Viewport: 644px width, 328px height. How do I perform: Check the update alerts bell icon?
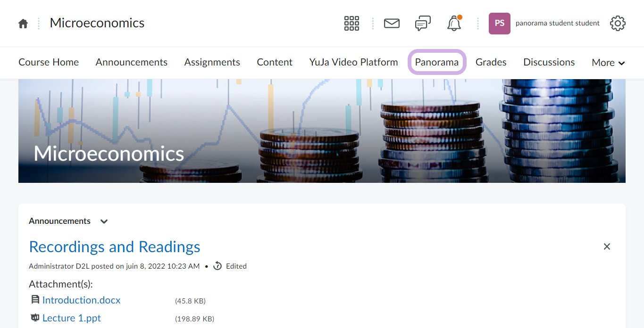tap(454, 23)
